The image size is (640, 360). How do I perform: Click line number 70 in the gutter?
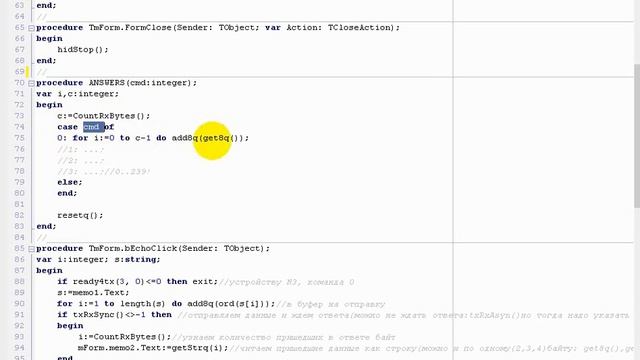tap(19, 83)
